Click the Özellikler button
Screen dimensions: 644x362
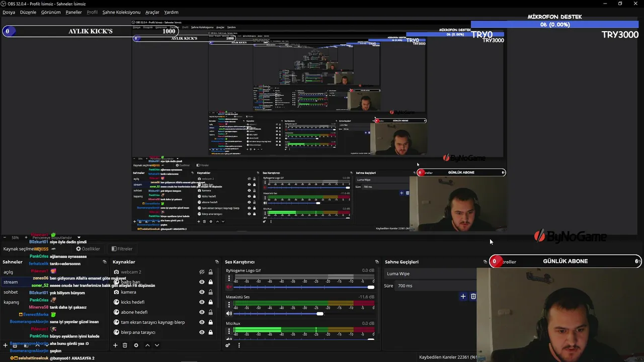tap(88, 249)
